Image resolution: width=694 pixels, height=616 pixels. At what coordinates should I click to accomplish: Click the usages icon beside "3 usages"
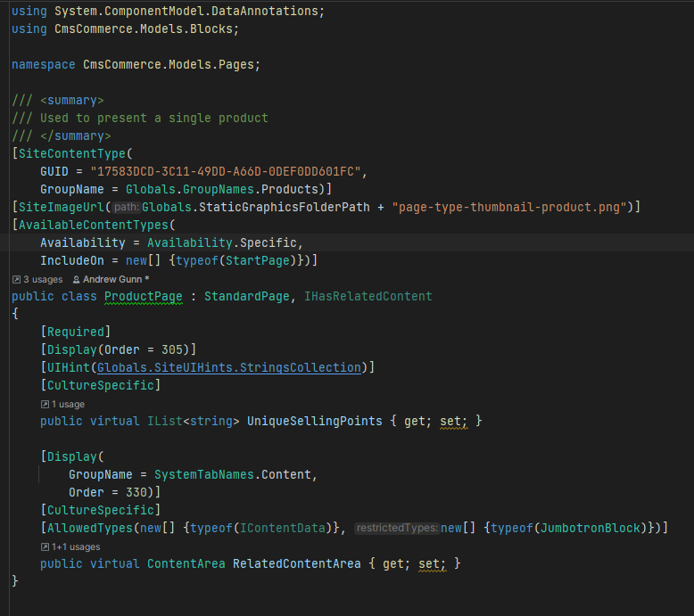[16, 279]
